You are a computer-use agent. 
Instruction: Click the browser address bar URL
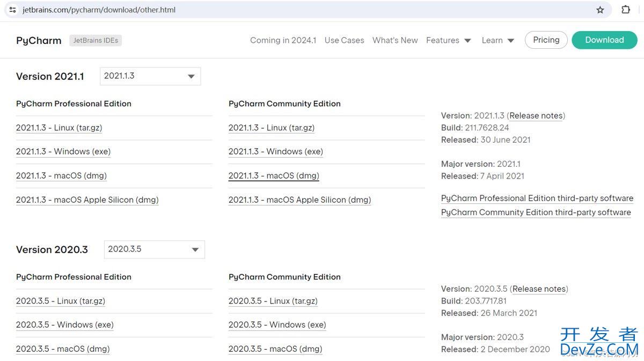point(99,10)
